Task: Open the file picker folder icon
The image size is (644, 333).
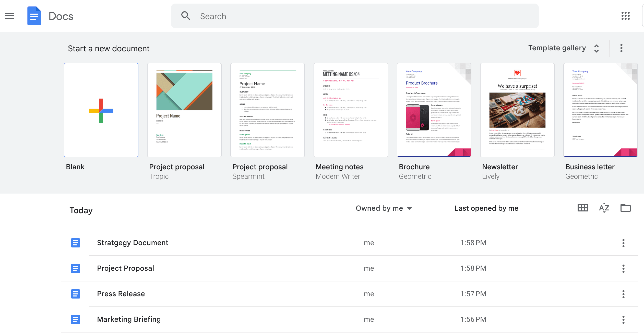Action: coord(625,208)
